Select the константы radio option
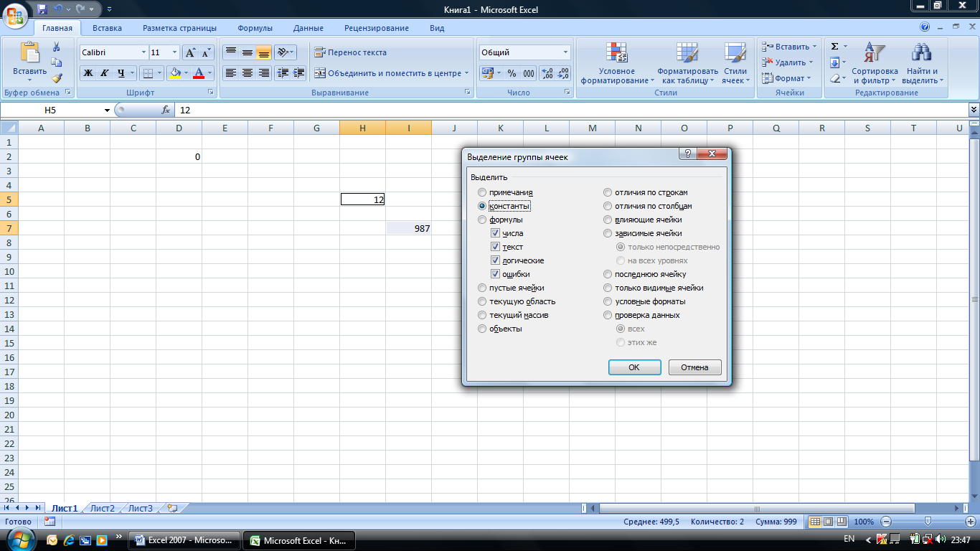980x551 pixels. (x=482, y=206)
